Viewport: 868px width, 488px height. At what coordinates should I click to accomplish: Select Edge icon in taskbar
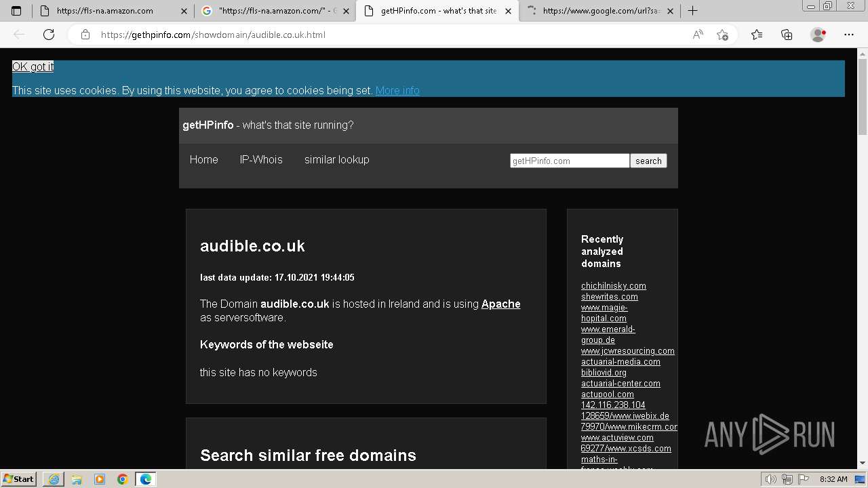click(146, 479)
